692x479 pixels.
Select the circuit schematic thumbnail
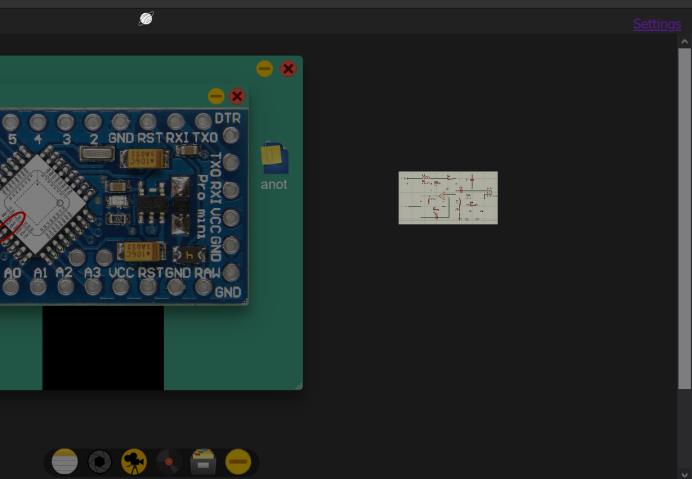click(x=448, y=198)
